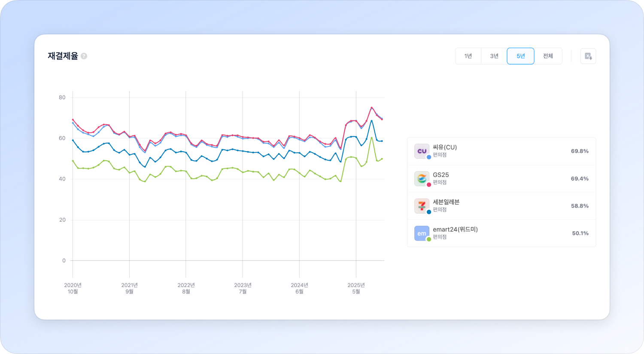Download chart data as Excel file
This screenshot has width=644, height=354.
coord(588,56)
